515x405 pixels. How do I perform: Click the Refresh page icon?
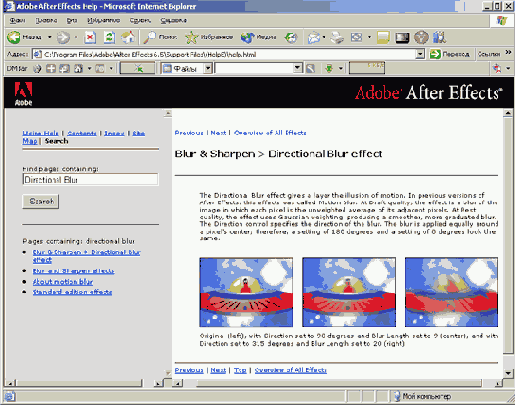click(x=109, y=37)
